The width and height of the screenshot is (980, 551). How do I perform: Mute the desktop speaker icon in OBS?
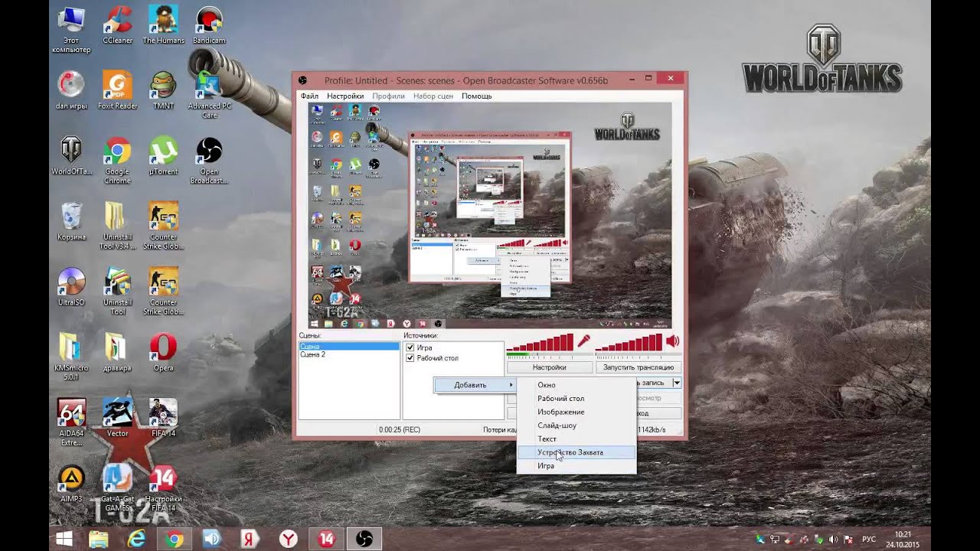[x=673, y=341]
